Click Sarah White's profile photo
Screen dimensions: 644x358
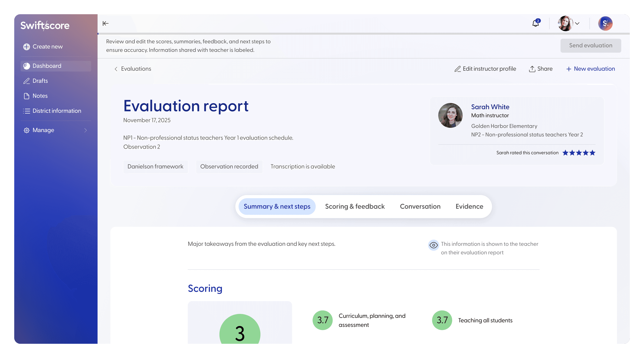click(x=450, y=115)
